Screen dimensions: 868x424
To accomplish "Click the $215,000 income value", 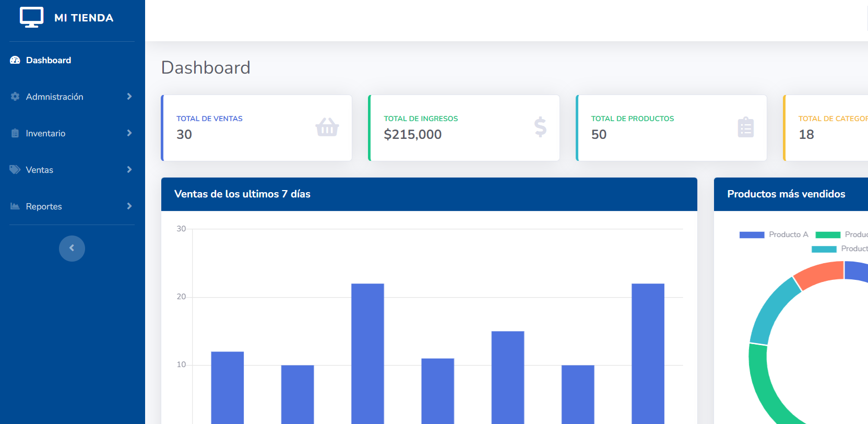I will click(x=412, y=134).
